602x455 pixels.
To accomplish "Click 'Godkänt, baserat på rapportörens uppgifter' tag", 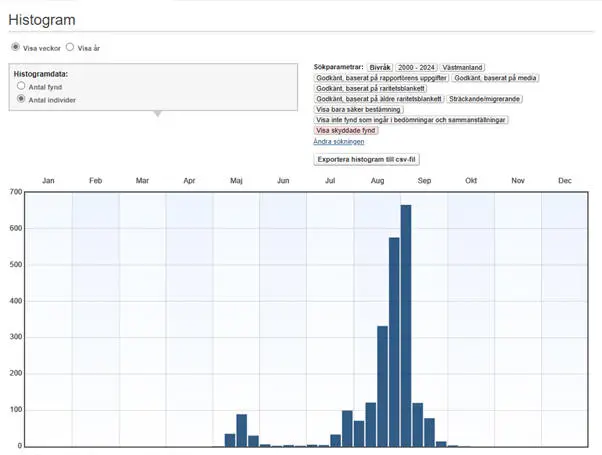I will [380, 78].
